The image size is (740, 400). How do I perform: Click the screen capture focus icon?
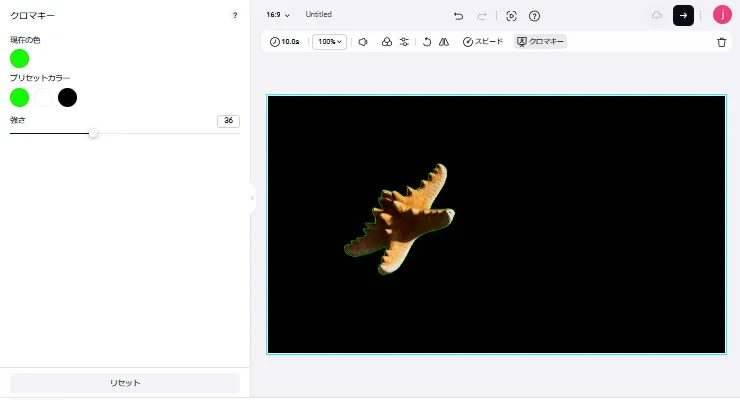coord(511,16)
